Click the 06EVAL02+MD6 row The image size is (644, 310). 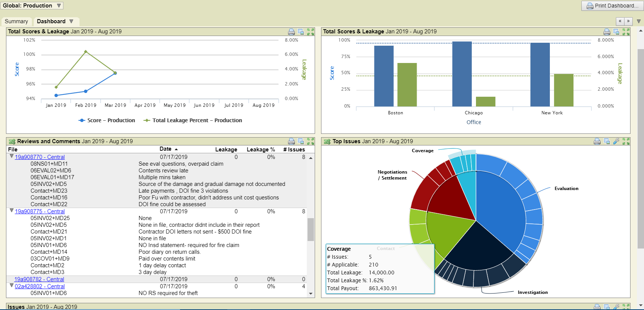[x=156, y=171]
